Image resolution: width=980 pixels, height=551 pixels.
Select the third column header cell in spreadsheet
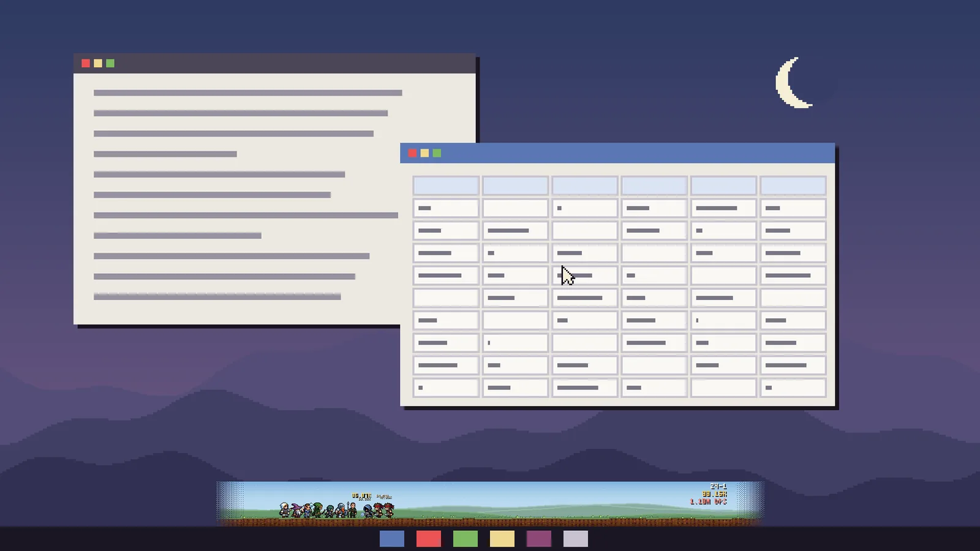(x=584, y=186)
